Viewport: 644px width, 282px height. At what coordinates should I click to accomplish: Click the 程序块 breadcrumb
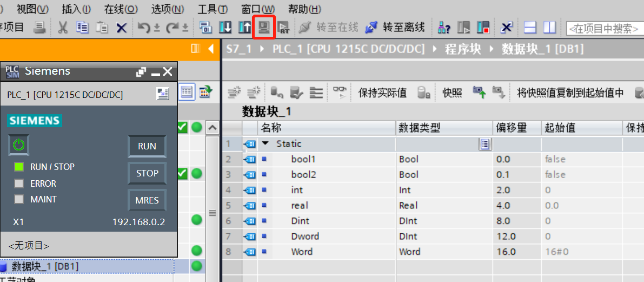(x=463, y=49)
